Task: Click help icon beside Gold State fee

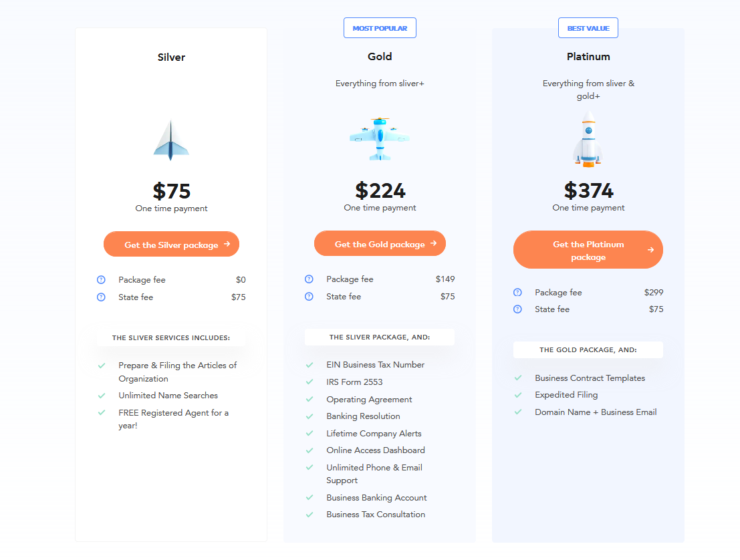Action: click(309, 297)
